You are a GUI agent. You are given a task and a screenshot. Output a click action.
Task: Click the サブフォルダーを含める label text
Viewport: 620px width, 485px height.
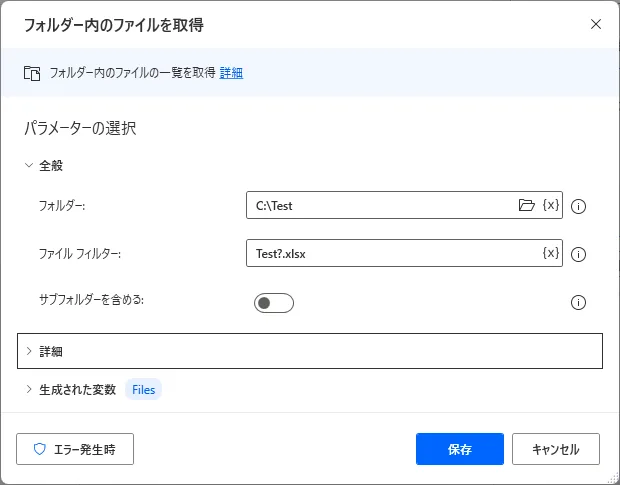(92, 299)
